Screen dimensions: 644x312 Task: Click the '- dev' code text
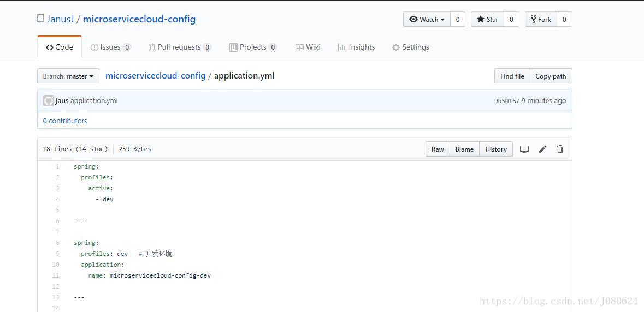(x=104, y=199)
